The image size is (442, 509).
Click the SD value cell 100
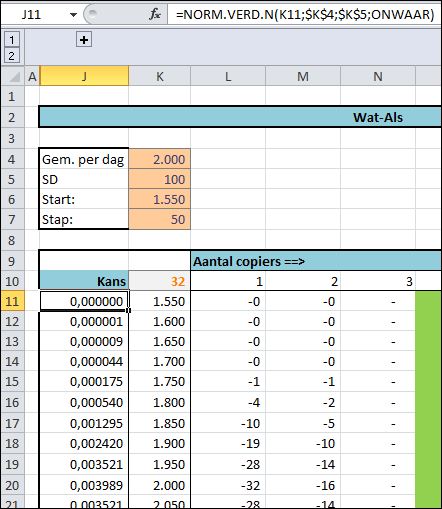[160, 179]
